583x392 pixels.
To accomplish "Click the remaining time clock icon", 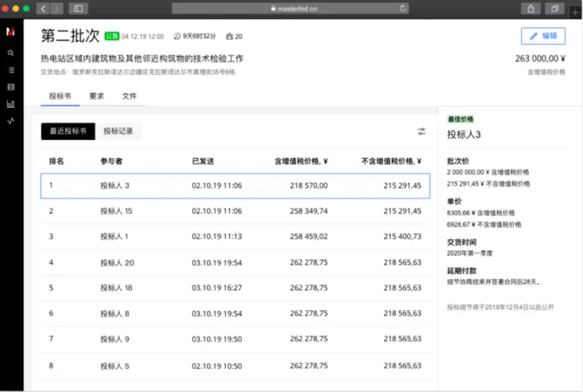I will 177,36.
